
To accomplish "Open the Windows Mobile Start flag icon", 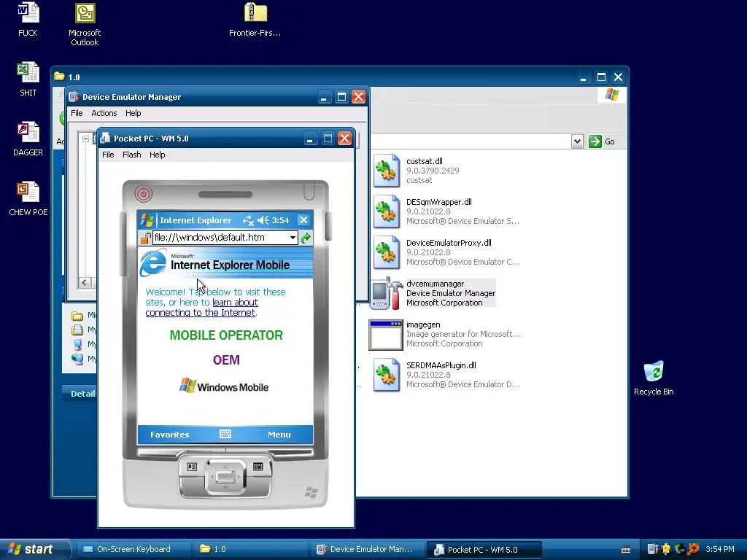I will [x=147, y=220].
